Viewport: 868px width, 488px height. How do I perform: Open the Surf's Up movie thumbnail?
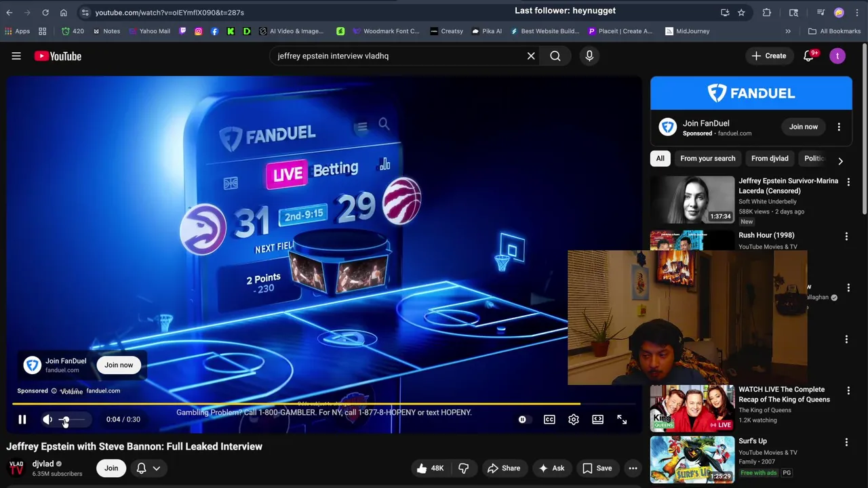tap(692, 460)
